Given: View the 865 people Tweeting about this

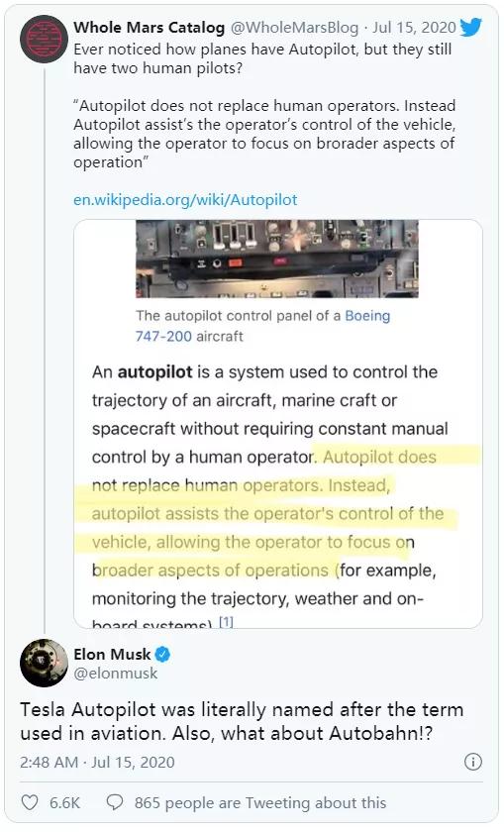Looking at the screenshot, I should point(260,803).
